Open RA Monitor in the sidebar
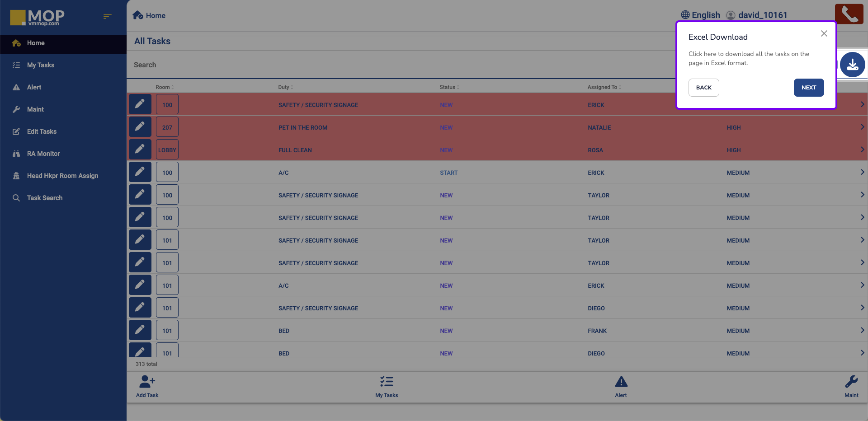 [x=43, y=154]
